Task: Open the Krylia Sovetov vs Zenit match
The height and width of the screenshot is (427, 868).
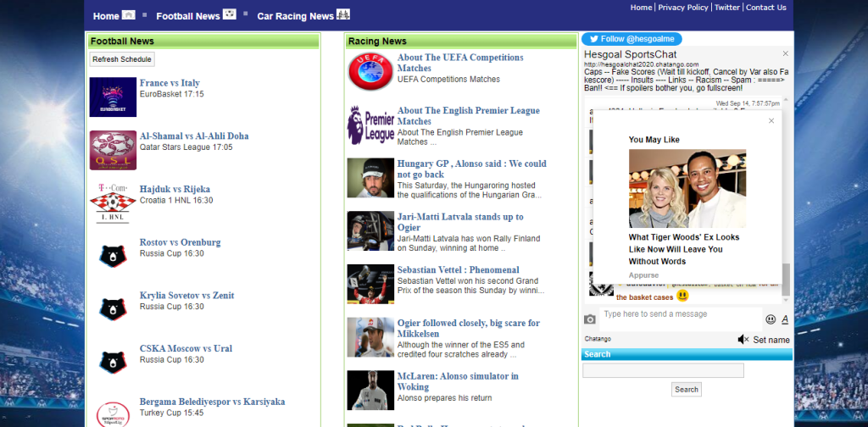Action: (186, 296)
